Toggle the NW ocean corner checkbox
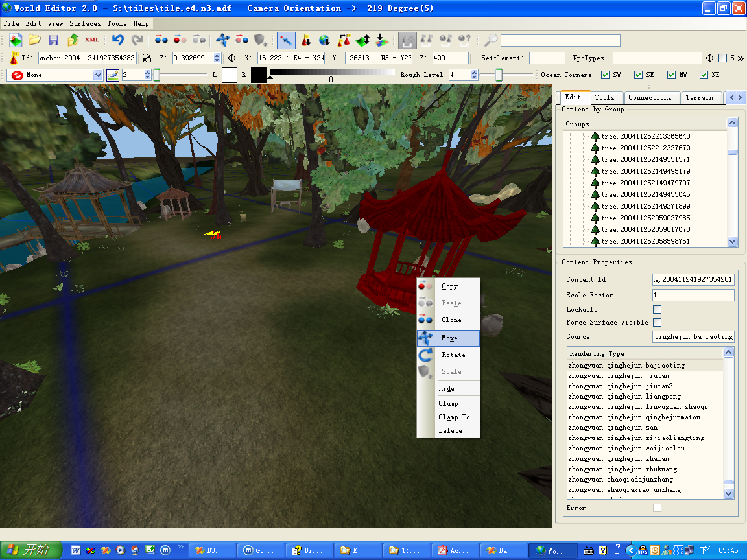This screenshot has width=747, height=560. pos(671,75)
